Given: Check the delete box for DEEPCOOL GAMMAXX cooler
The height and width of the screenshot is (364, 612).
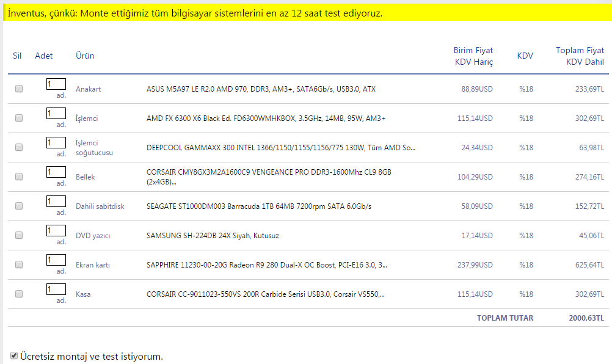Looking at the screenshot, I should click(x=19, y=147).
